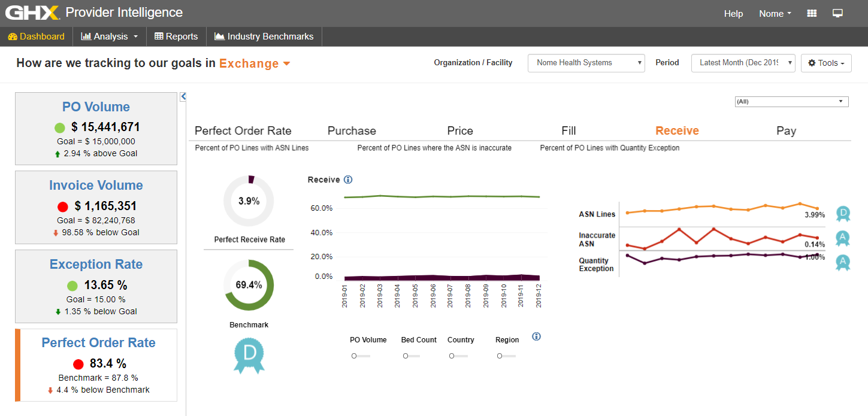Toggle the Bed Count benchmark filter
This screenshot has height=416, width=868.
[412, 356]
